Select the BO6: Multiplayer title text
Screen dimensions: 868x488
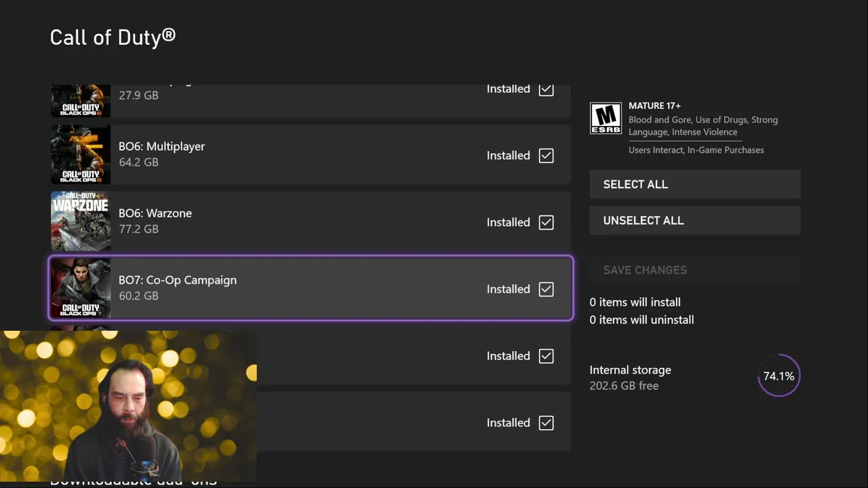tap(161, 146)
